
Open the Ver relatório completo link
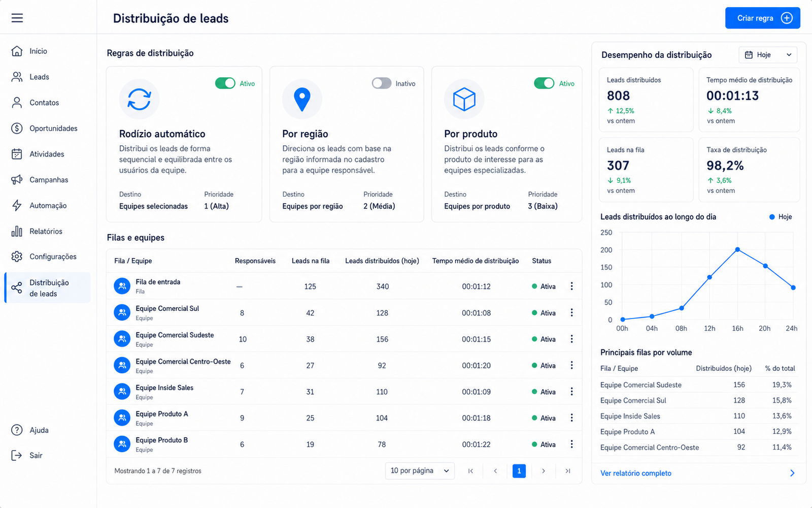pyautogui.click(x=636, y=473)
